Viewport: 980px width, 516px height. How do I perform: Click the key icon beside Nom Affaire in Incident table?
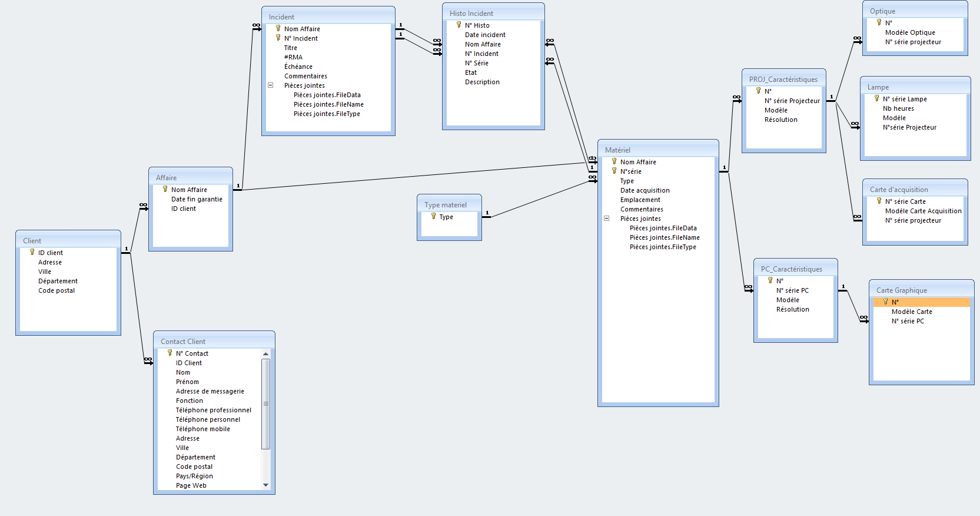pos(278,28)
